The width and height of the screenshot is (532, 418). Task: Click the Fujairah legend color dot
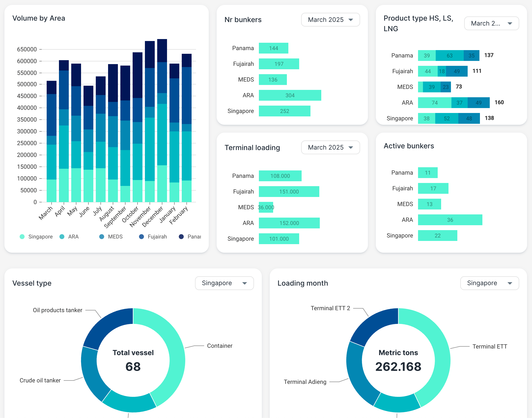point(141,237)
